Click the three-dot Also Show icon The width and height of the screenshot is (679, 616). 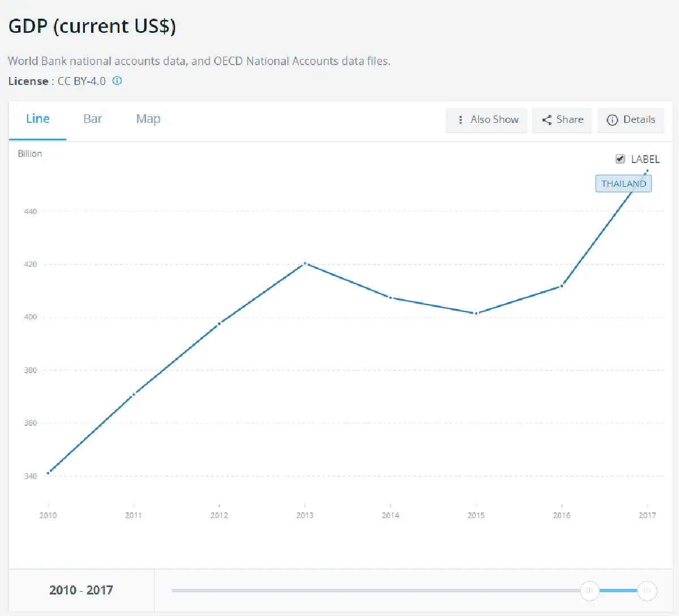[461, 120]
